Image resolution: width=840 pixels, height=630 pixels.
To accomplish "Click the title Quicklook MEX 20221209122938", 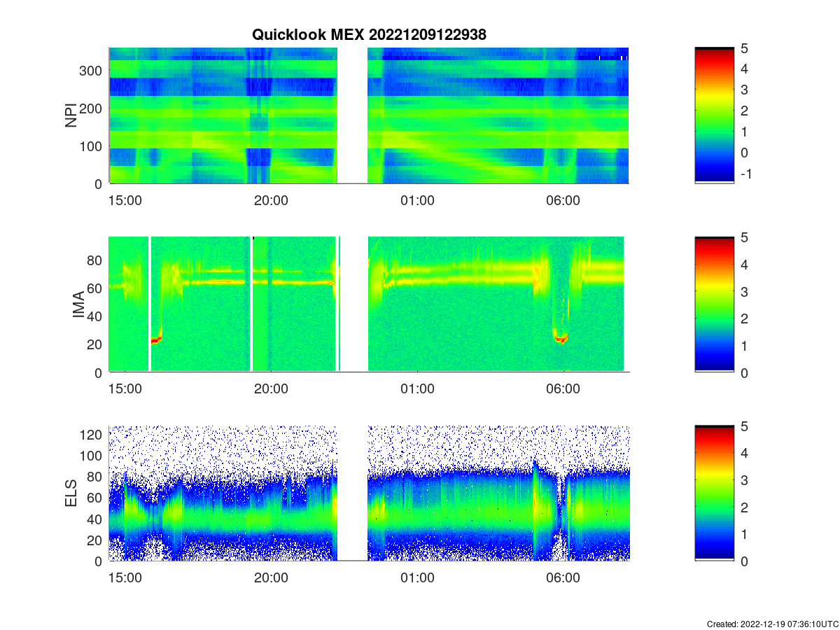I will [369, 34].
